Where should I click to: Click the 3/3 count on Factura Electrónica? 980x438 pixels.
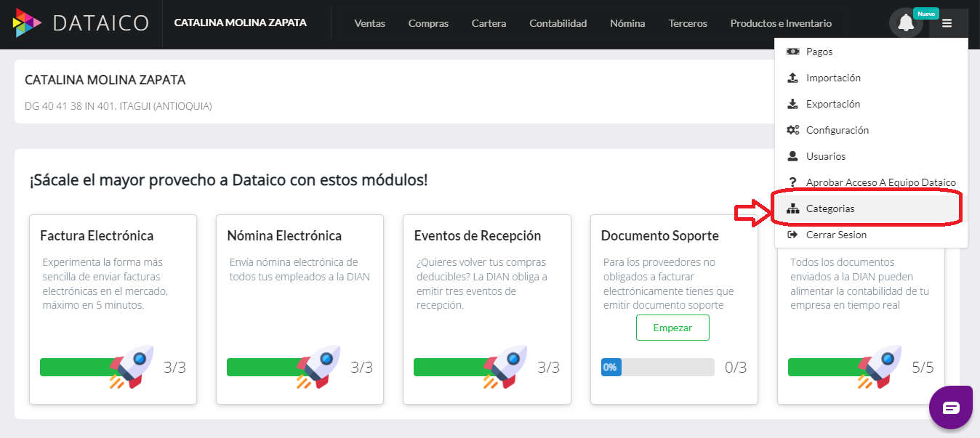click(174, 368)
